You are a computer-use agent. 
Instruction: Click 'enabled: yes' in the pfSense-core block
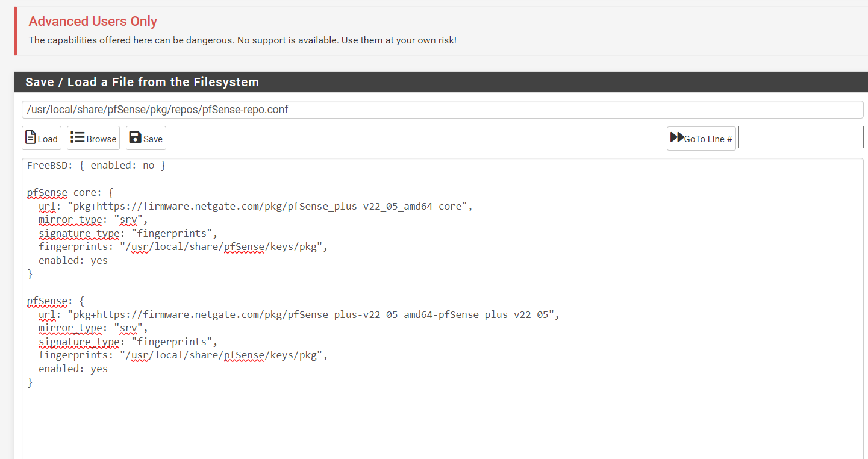[73, 260]
